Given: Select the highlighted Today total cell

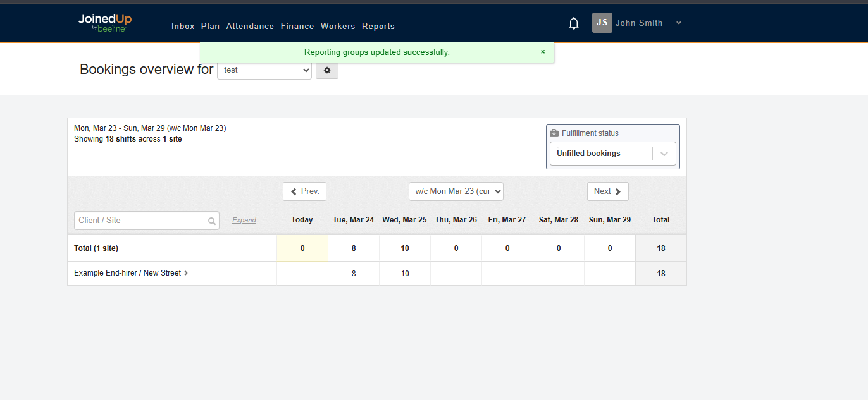Looking at the screenshot, I should (302, 248).
